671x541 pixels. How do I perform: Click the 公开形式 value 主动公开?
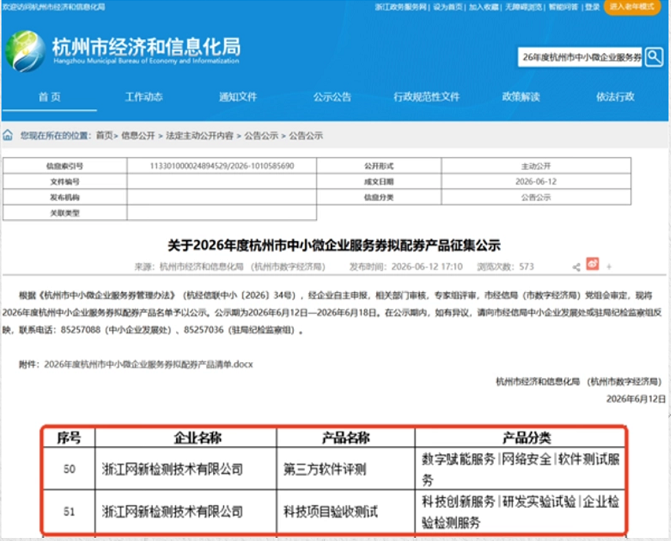point(536,166)
